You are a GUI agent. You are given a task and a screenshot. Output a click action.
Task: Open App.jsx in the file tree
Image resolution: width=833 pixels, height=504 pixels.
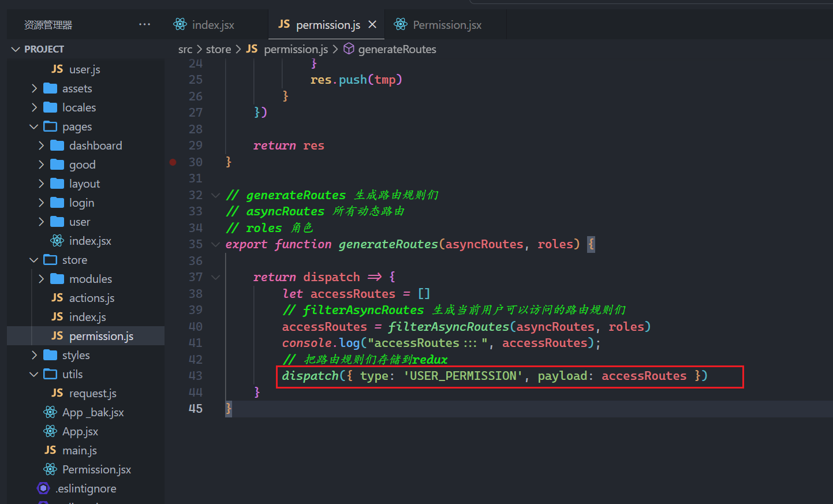[x=80, y=431]
